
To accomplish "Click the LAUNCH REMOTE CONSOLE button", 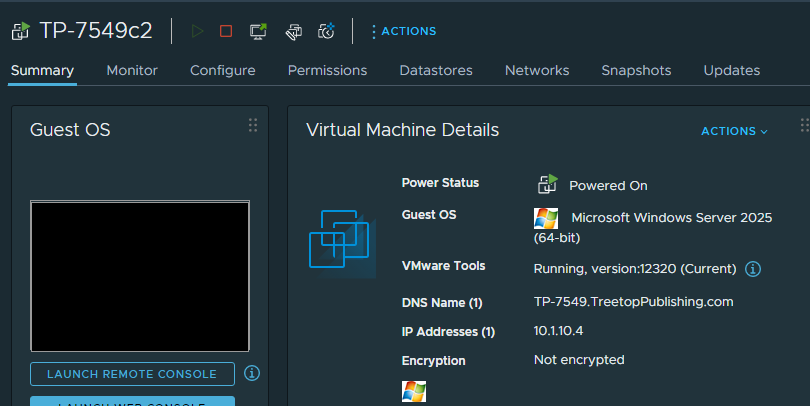I will [x=132, y=374].
